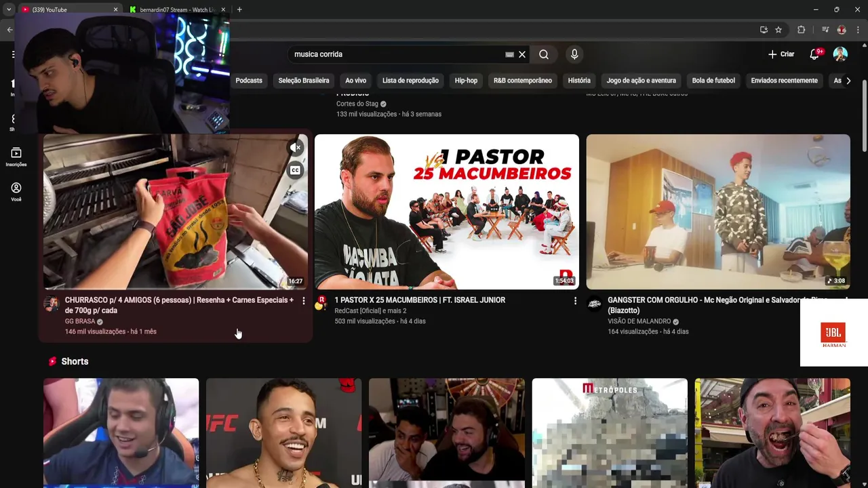The image size is (868, 488).
Task: Open the Inscrições sidebar icon
Action: 16,157
